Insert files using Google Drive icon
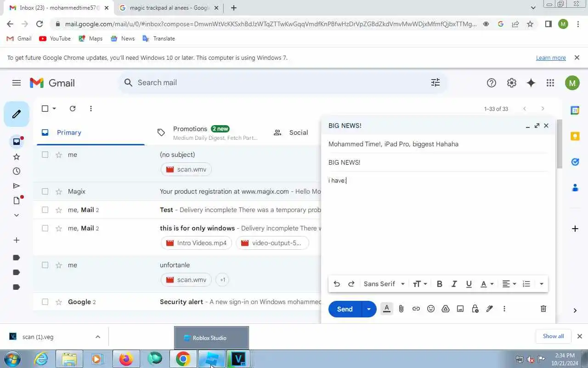 pos(446,309)
